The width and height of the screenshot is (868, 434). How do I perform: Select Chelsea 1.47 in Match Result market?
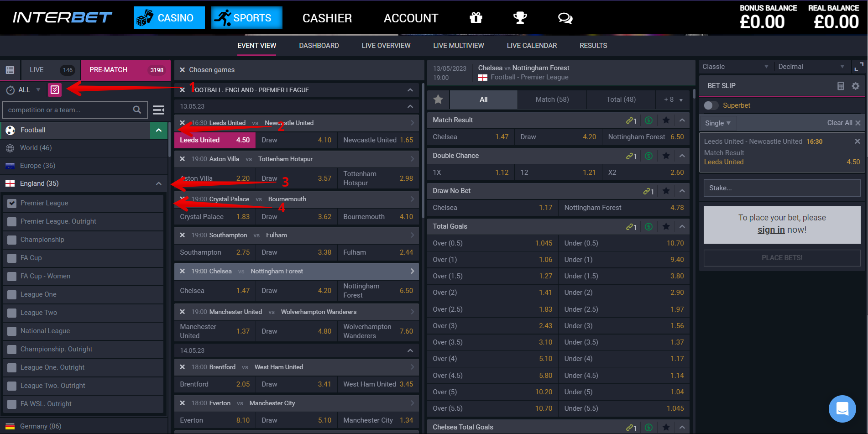471,137
